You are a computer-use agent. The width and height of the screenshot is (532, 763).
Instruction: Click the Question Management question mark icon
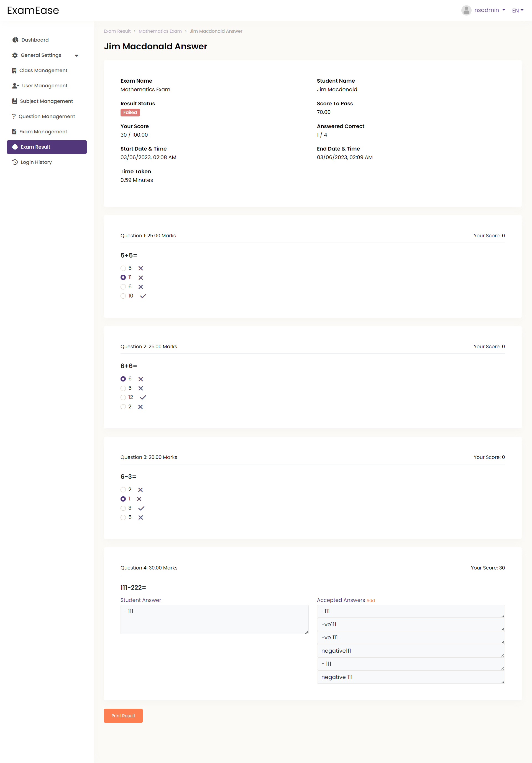[14, 116]
